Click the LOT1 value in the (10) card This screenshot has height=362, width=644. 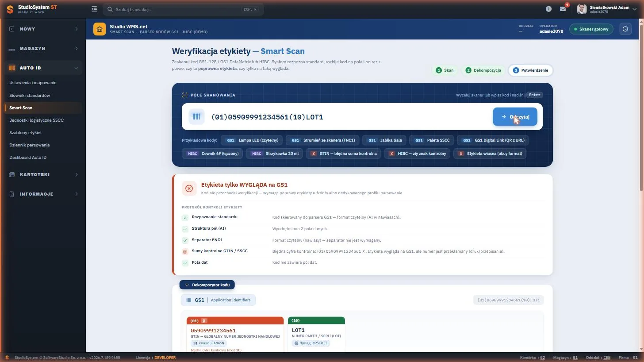(299, 330)
